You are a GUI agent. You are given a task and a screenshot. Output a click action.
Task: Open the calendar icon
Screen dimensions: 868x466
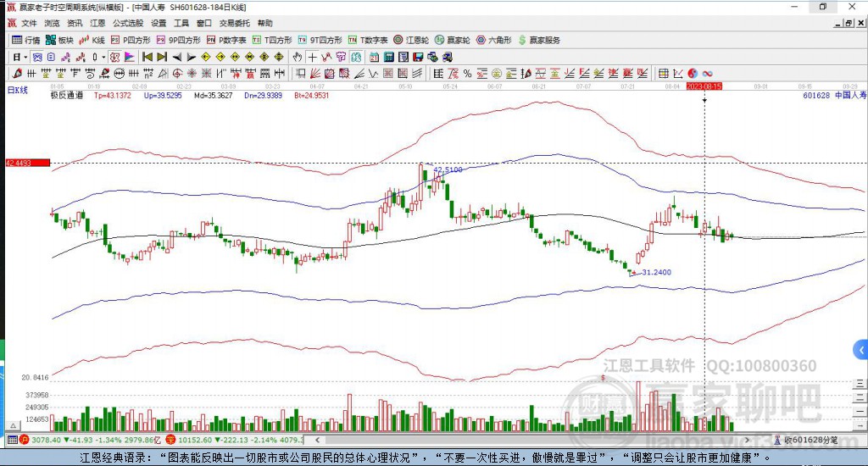[x=374, y=57]
